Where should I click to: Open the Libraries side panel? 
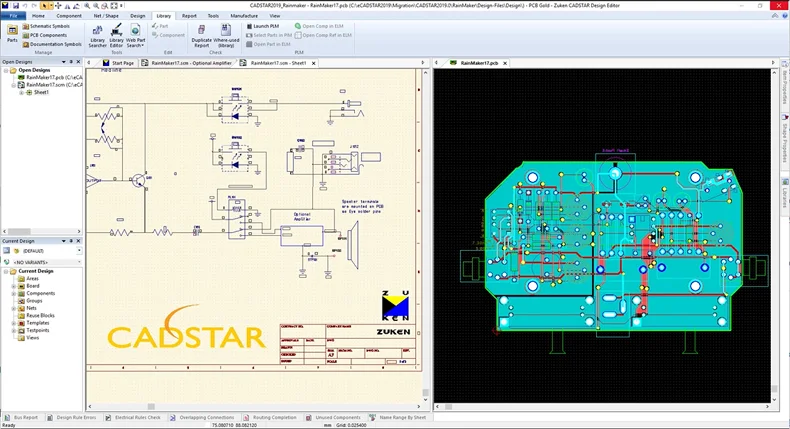[785, 193]
